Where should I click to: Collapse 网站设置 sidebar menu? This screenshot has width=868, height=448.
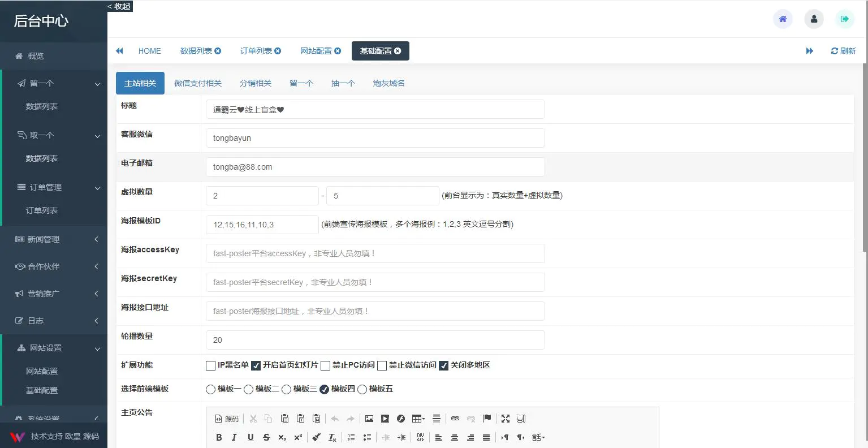coord(55,348)
